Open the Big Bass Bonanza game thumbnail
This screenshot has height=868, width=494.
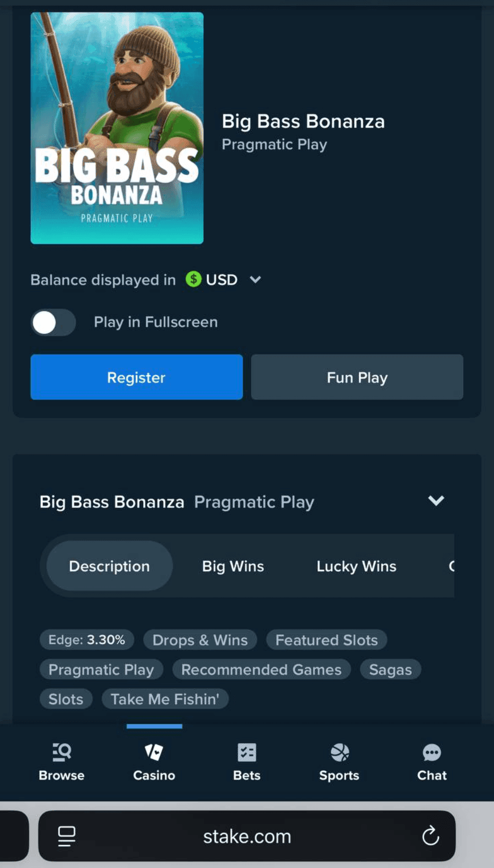pyautogui.click(x=117, y=128)
